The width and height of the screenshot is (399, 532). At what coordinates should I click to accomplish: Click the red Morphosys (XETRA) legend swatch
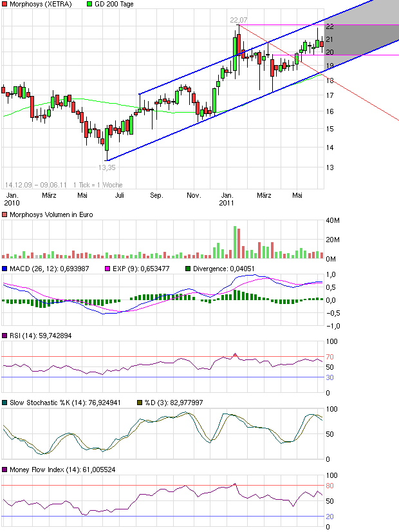coord(5,5)
